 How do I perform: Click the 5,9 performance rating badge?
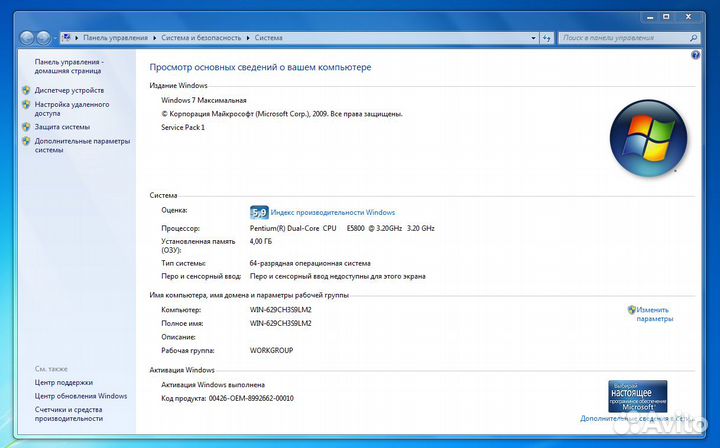259,212
